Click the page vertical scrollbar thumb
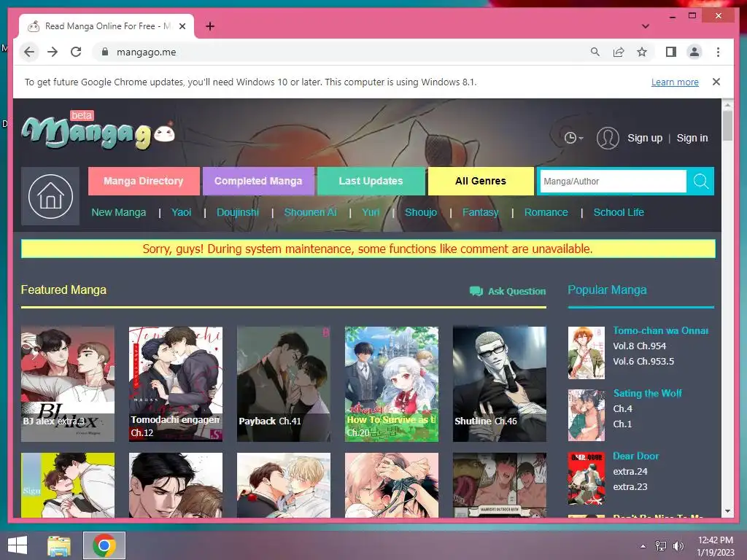 coord(727,125)
